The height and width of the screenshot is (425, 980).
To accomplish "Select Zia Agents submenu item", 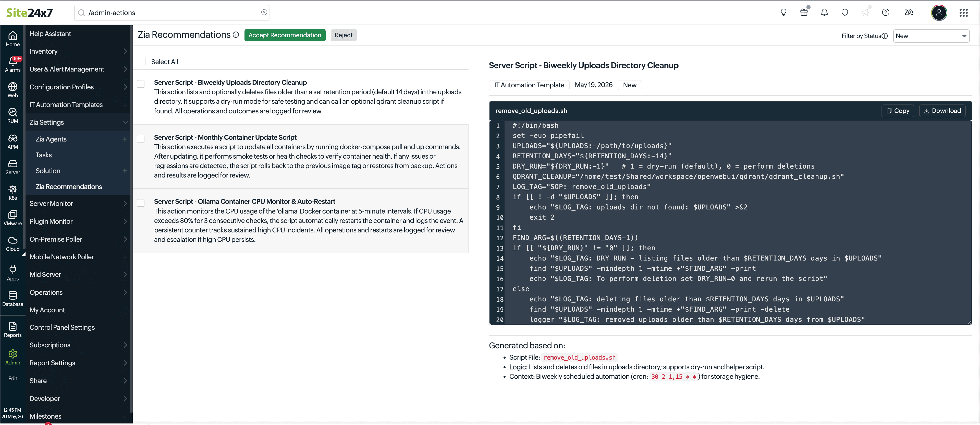I will tap(51, 139).
